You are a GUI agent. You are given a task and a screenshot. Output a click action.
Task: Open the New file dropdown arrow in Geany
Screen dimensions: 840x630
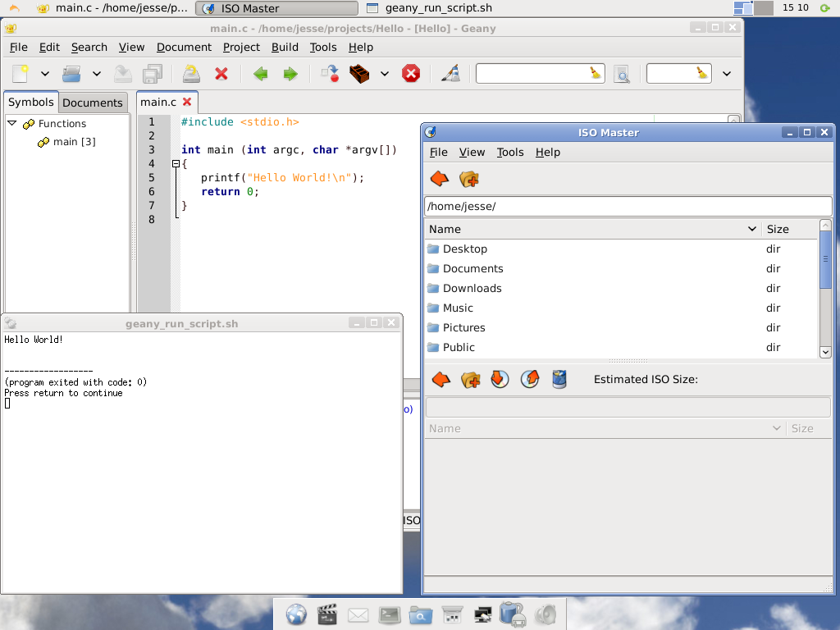pos(45,74)
